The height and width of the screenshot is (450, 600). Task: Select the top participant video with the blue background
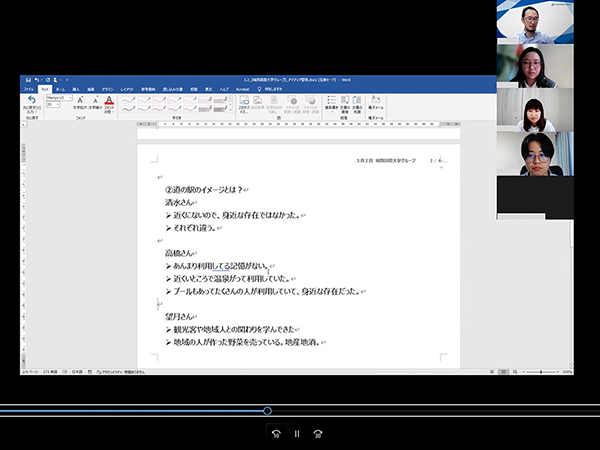(x=535, y=22)
